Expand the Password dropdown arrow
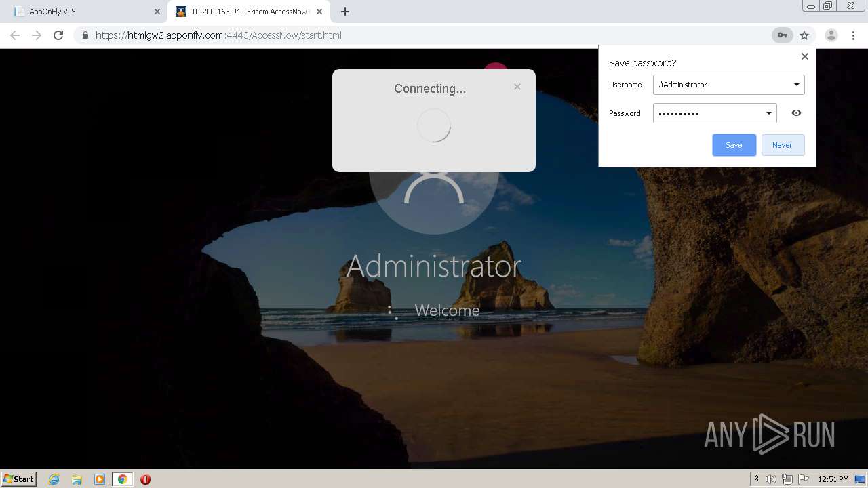 point(768,113)
